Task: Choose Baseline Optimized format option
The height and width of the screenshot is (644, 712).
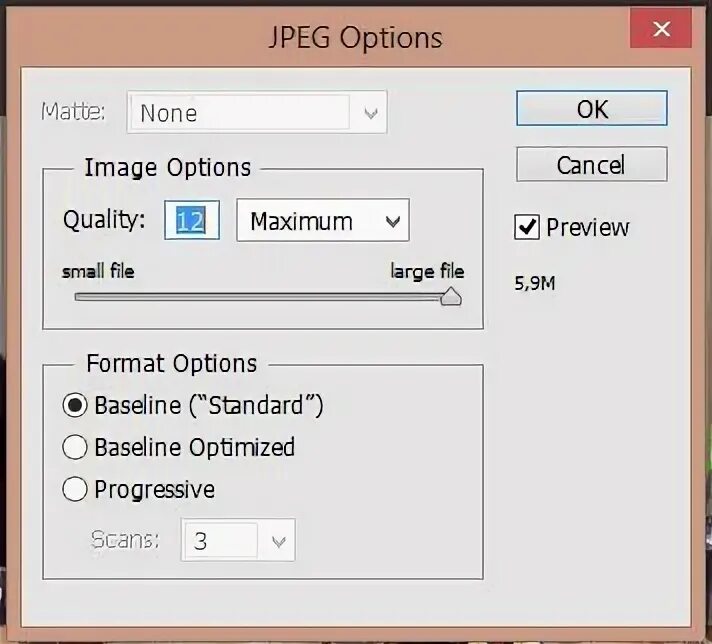Action: (75, 447)
